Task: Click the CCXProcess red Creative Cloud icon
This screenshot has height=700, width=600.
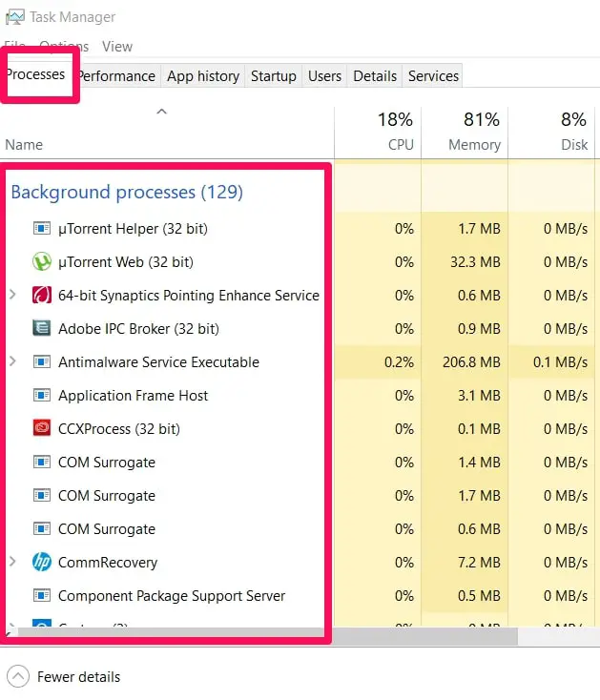Action: [42, 428]
